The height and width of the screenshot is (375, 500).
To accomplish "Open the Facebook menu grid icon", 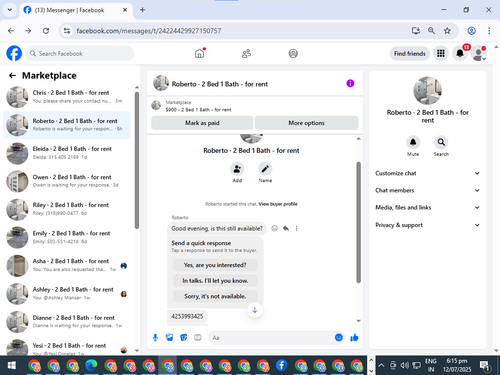I will click(441, 53).
